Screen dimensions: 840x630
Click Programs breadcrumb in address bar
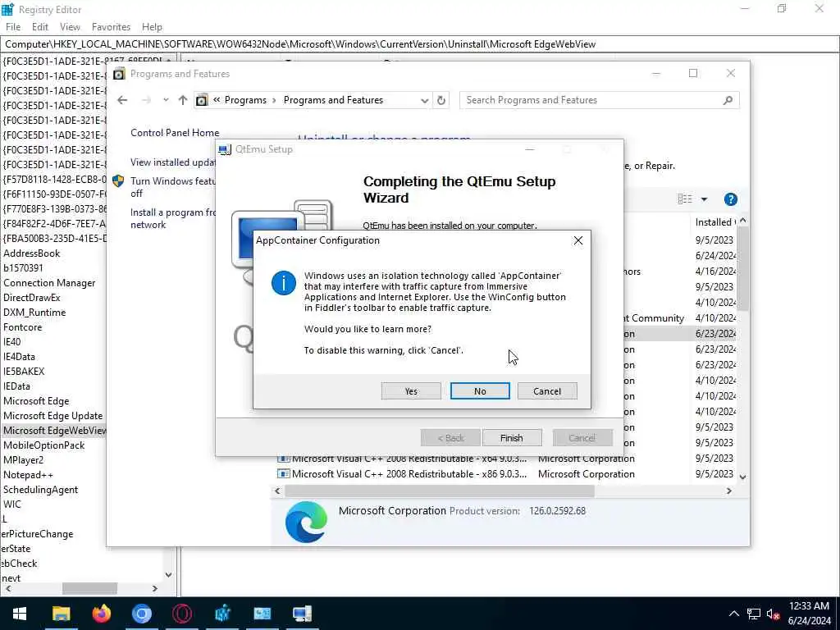coord(245,100)
